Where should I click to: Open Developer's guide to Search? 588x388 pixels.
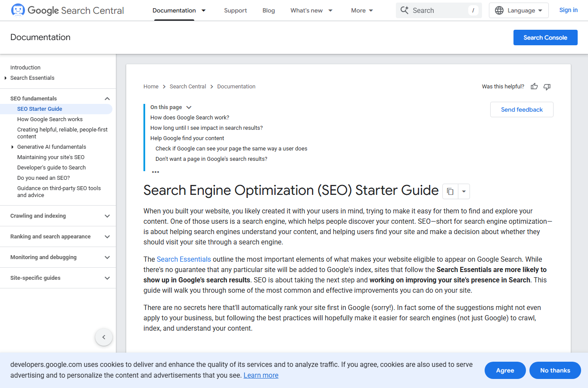pyautogui.click(x=51, y=168)
